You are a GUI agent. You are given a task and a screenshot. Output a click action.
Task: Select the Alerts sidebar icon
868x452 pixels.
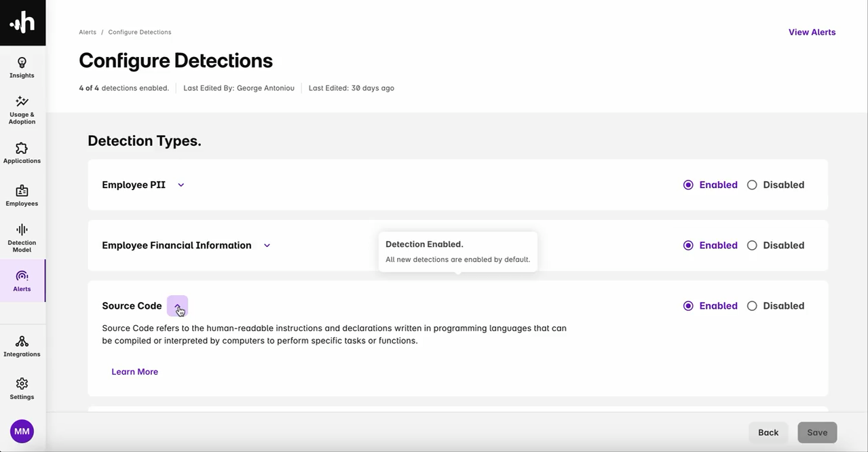coord(22,280)
